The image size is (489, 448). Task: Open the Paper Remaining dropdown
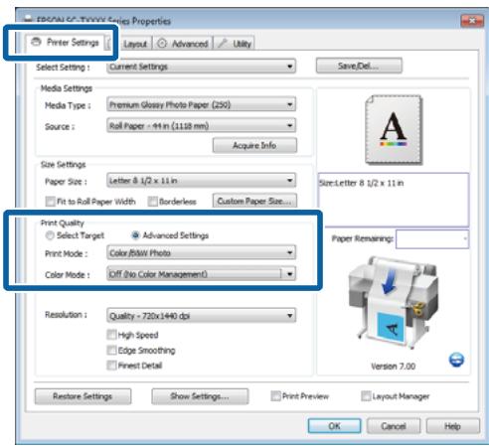(432, 238)
